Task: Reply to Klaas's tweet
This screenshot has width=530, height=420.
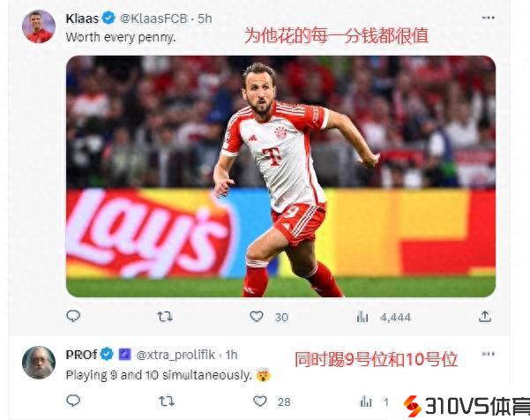Action: (x=73, y=316)
